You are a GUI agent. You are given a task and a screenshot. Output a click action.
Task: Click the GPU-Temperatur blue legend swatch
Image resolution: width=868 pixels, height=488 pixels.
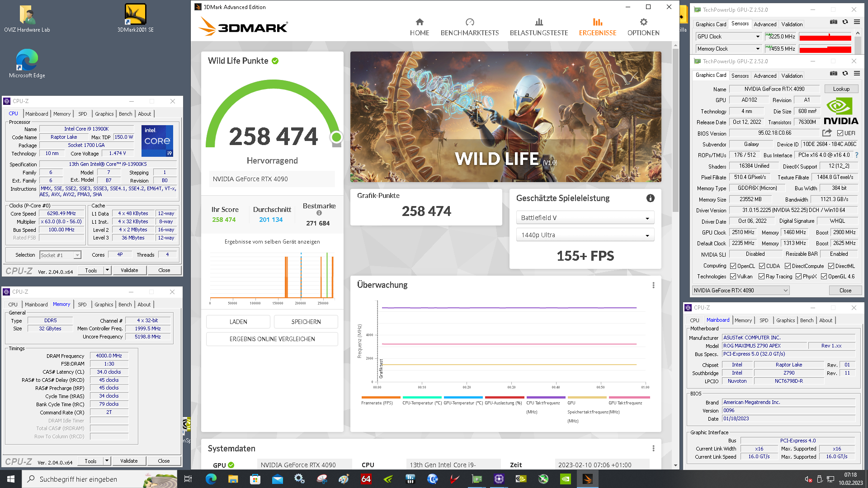pos(463,398)
